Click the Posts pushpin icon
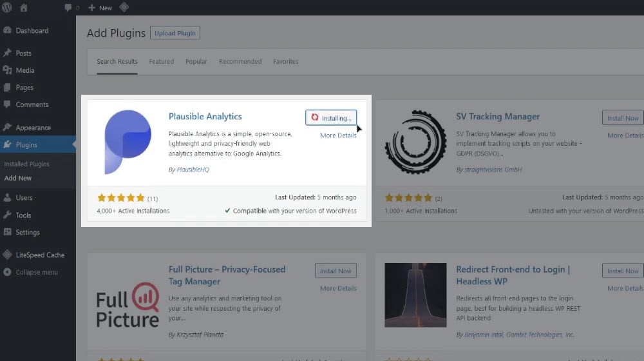The image size is (644, 361). (x=7, y=53)
